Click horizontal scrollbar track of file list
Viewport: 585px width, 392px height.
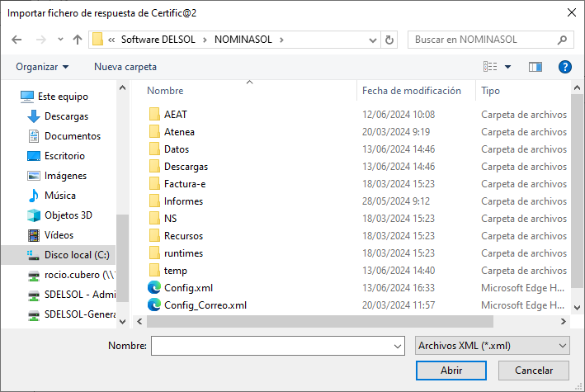click(526, 321)
